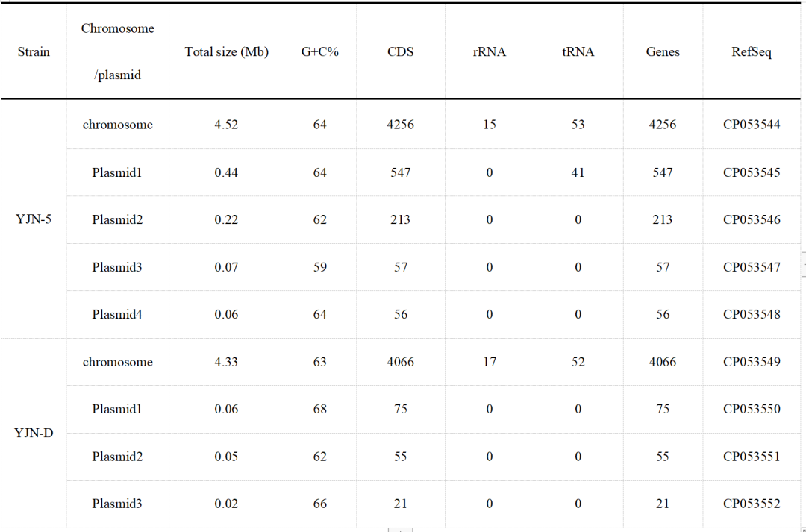
Task: Click the Strain header cell
Action: coord(34,52)
